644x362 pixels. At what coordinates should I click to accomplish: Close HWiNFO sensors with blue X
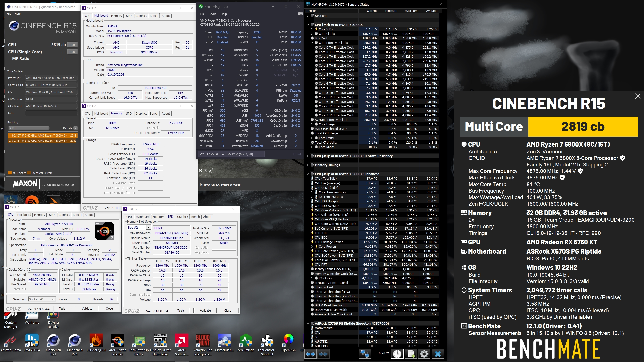[438, 354]
